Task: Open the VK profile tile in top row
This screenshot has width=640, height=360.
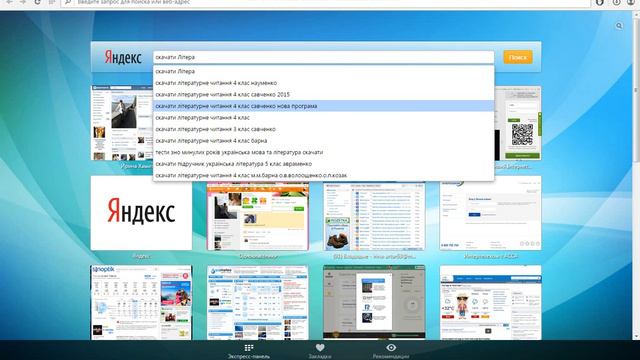Action: coord(122,123)
